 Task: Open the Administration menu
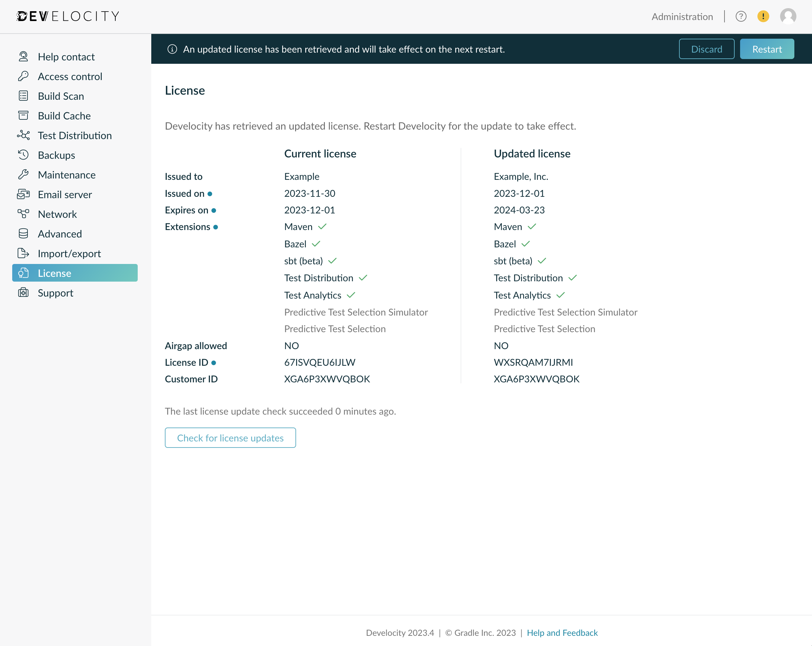pos(682,17)
